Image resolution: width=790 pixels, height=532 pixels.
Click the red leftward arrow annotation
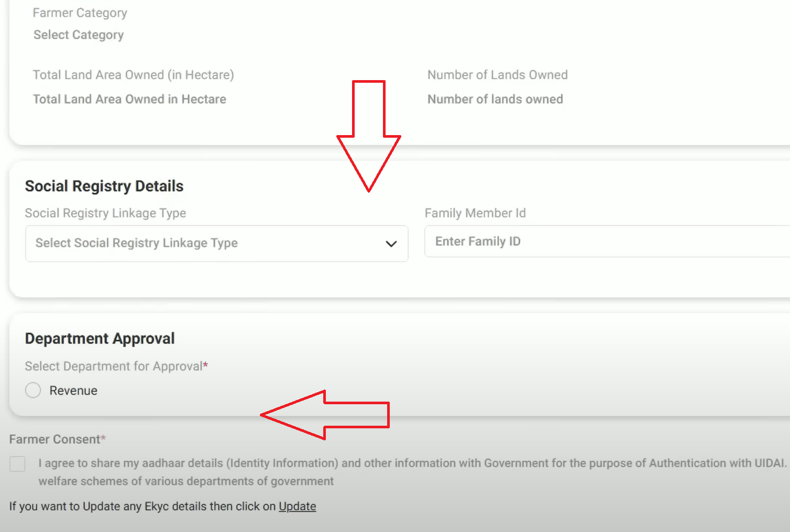click(325, 414)
